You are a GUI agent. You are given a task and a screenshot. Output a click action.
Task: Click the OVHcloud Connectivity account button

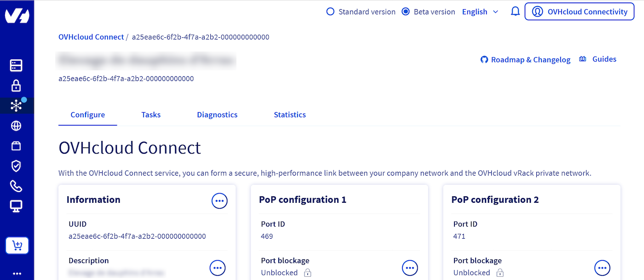coord(579,12)
